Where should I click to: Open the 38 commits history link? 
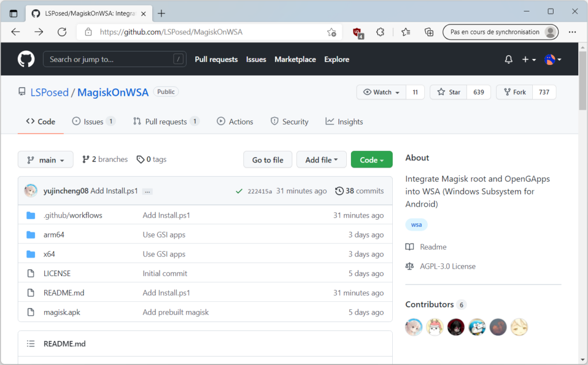(x=359, y=191)
